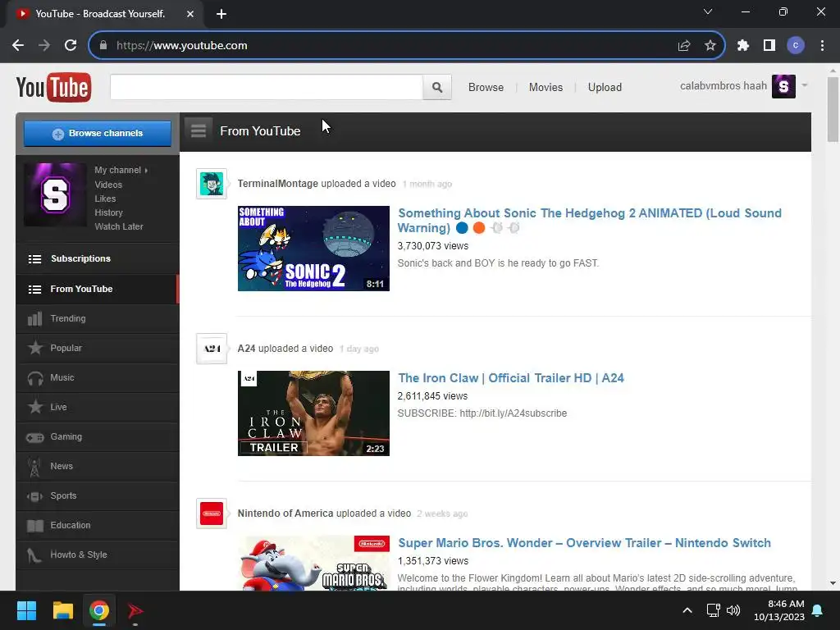This screenshot has width=840, height=630.
Task: Open the volume control in the system tray
Action: click(733, 610)
